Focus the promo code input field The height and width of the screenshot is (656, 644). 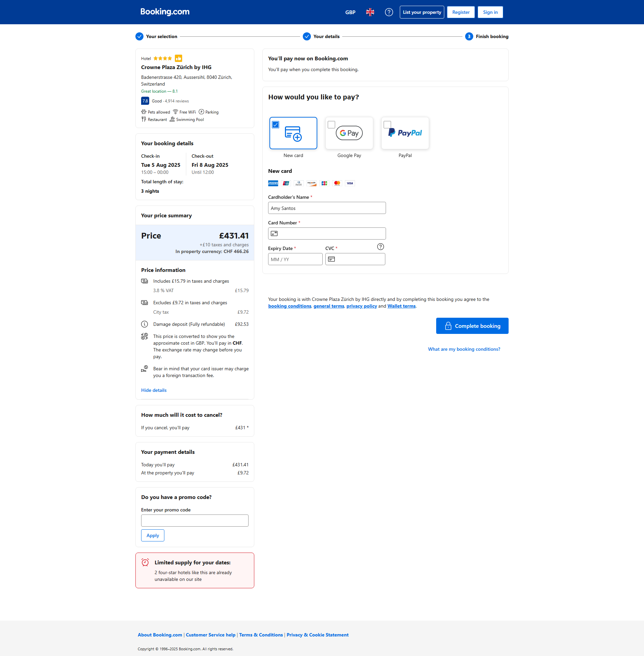(x=195, y=521)
